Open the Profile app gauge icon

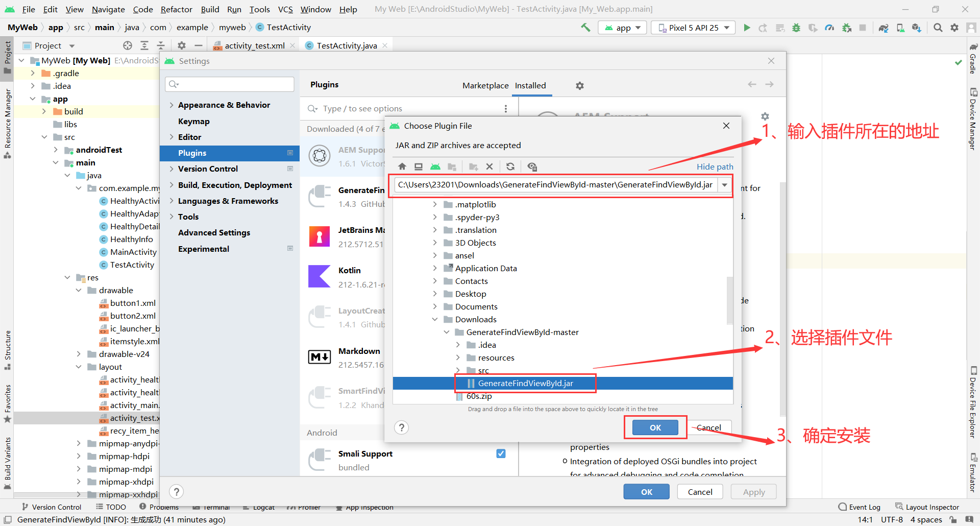(829, 28)
